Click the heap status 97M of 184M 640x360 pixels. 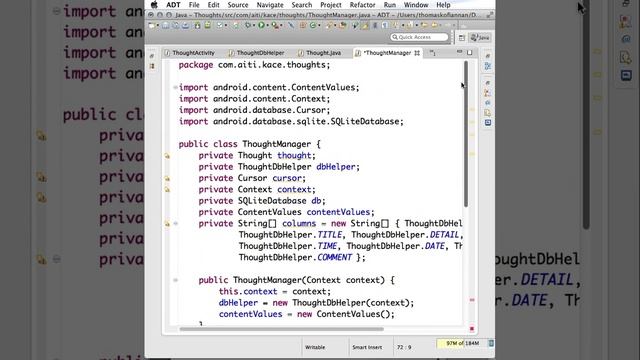tap(462, 343)
